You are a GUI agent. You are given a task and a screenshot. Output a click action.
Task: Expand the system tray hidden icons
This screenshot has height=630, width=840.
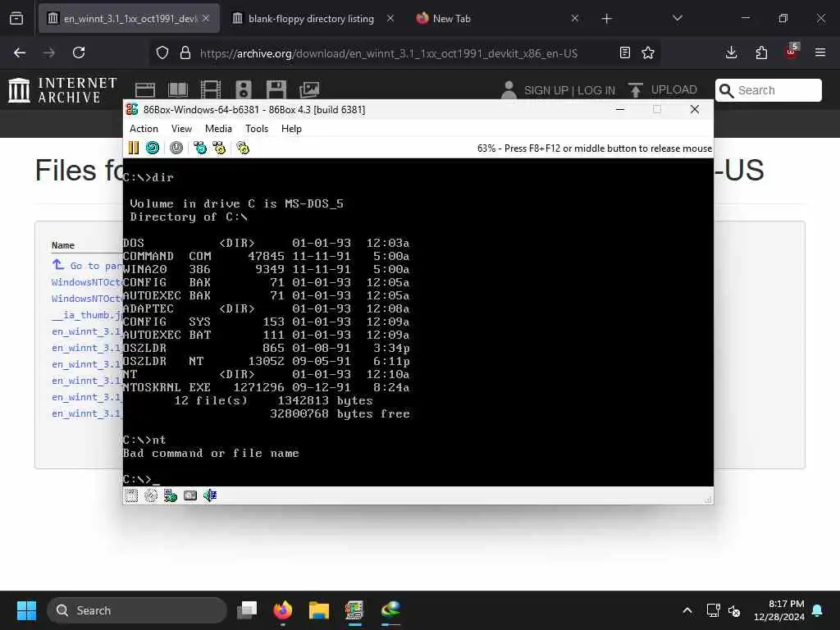point(687,610)
